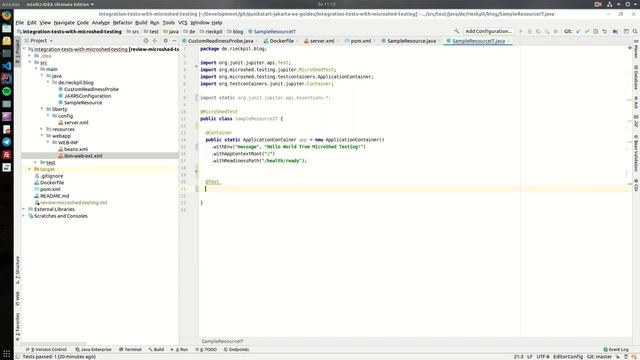The image size is (640, 360).
Task: Click the Search Everywhere magnifier icon
Action: tap(635, 31)
